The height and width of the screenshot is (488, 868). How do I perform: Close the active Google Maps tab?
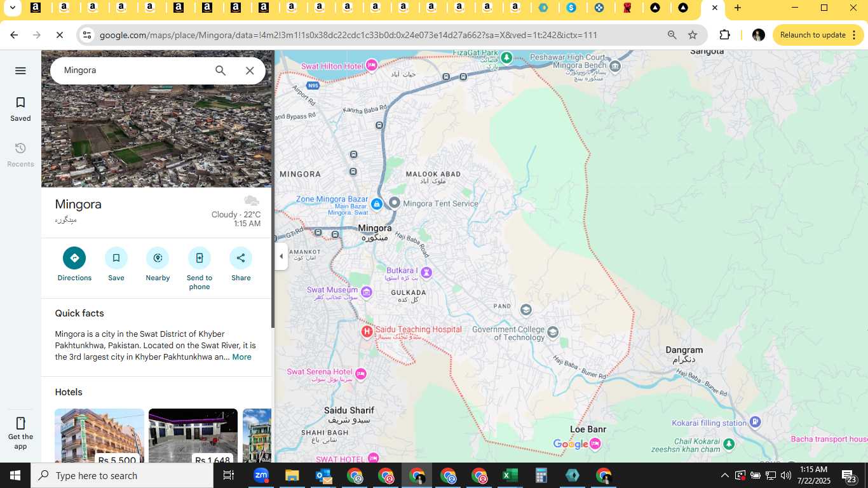pos(715,8)
